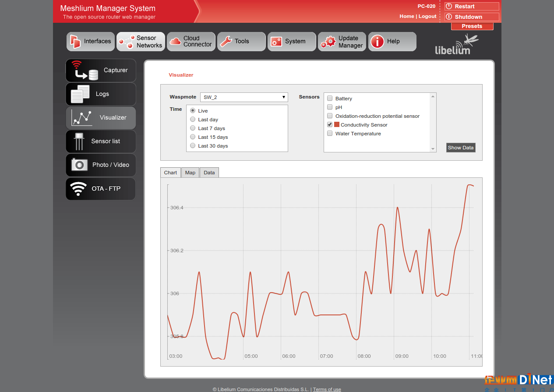The width and height of the screenshot is (554, 392).
Task: Click the PC-020 hostname text
Action: pos(427,6)
